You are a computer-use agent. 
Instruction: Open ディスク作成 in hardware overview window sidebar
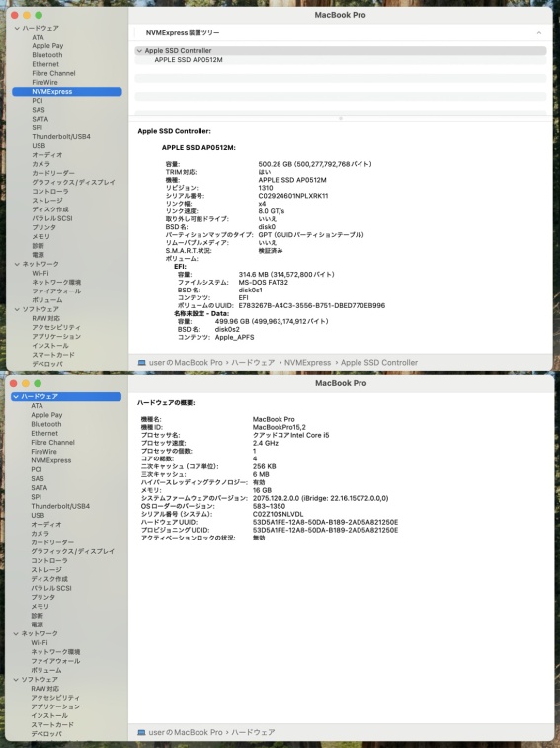[49, 579]
